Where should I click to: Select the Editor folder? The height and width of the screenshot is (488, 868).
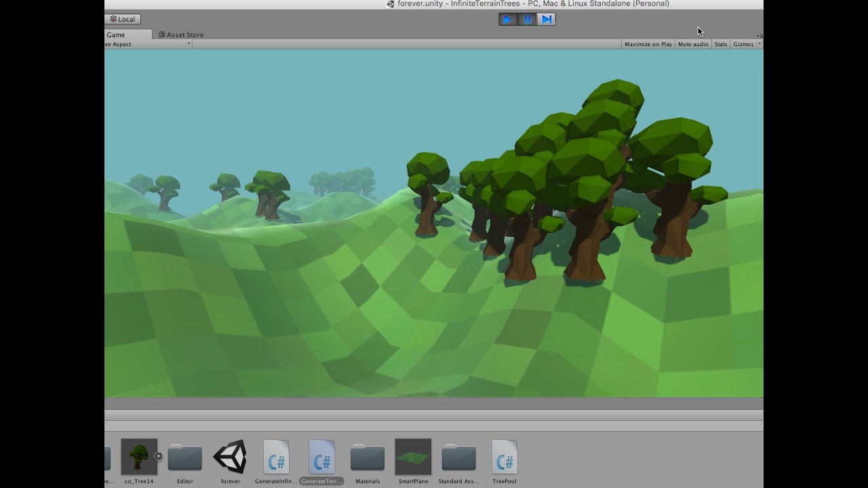click(185, 457)
